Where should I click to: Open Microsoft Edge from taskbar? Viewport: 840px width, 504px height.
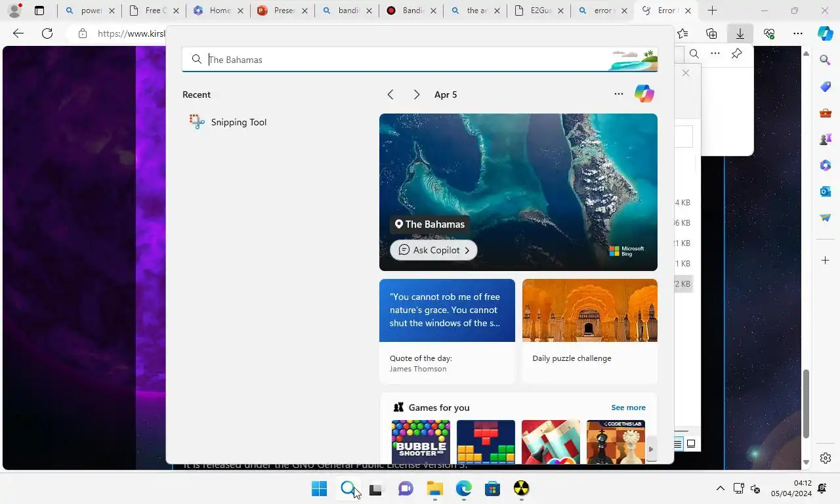[463, 488]
